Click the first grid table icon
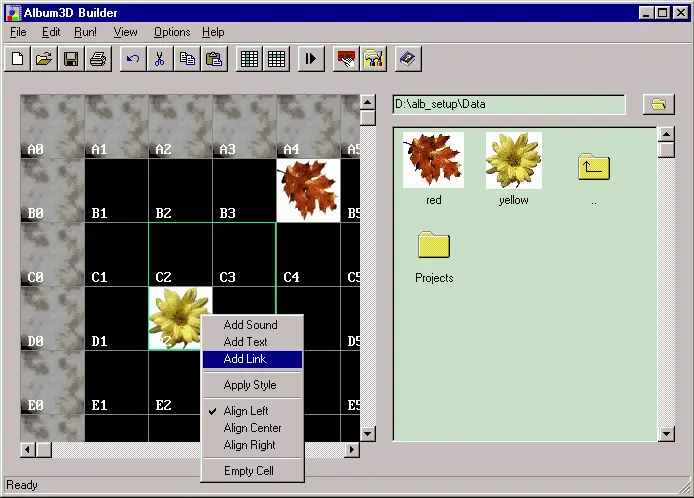Screen dimensions: 694x498 coord(249,58)
